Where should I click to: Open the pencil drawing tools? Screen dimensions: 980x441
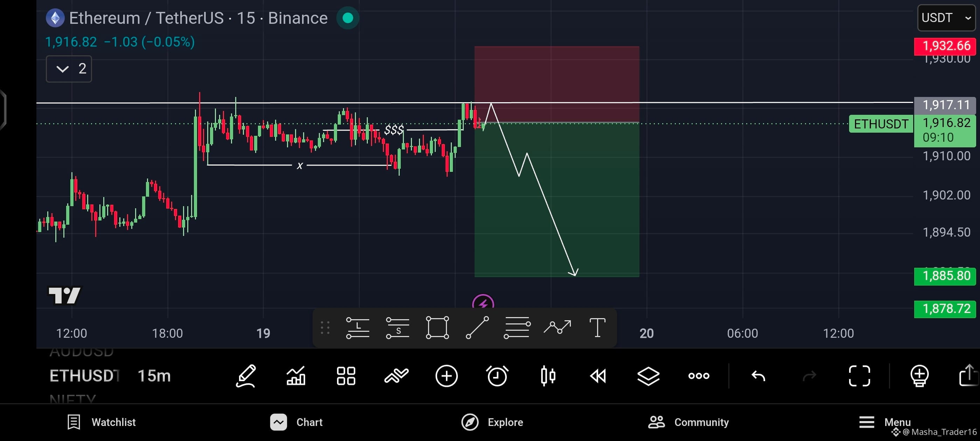[x=246, y=376]
